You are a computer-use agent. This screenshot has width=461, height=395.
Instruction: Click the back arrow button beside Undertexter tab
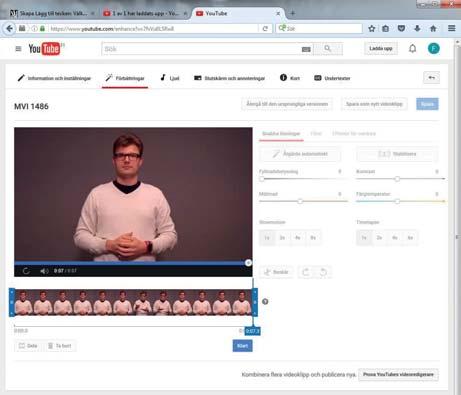tap(431, 78)
